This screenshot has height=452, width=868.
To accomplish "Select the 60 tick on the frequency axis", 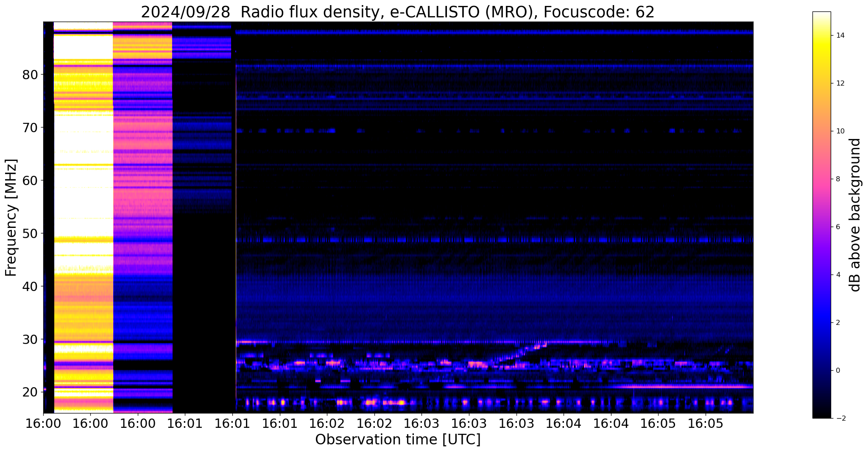I will 30,180.
